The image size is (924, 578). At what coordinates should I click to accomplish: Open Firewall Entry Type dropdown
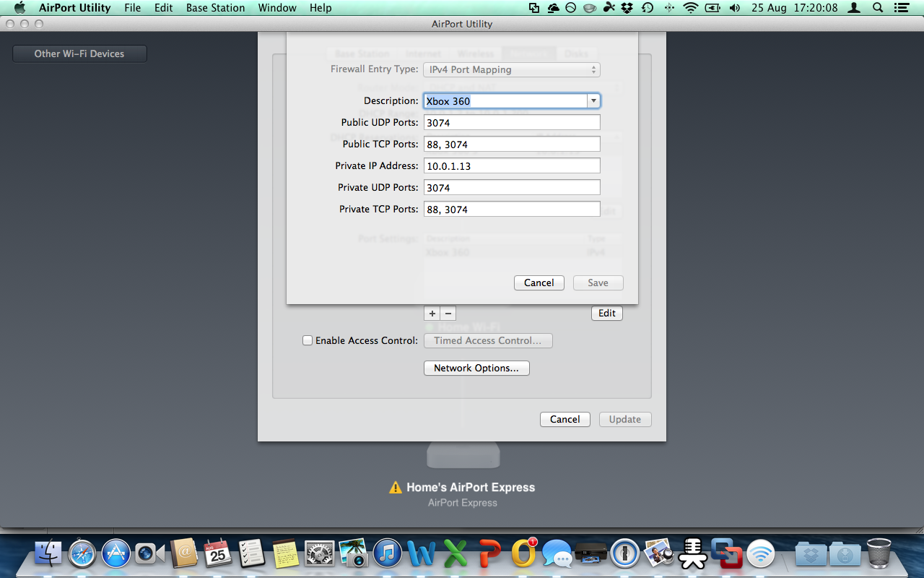512,69
